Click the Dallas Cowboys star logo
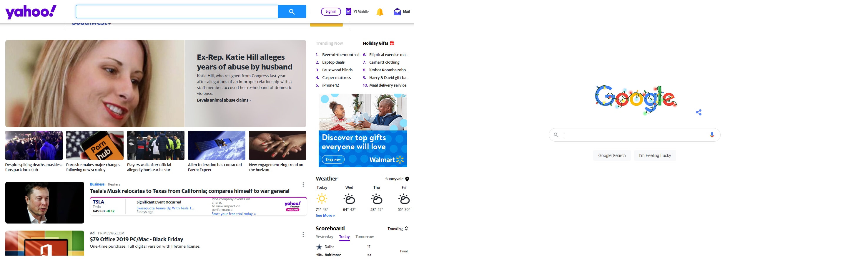This screenshot has width=868, height=278. (x=319, y=247)
